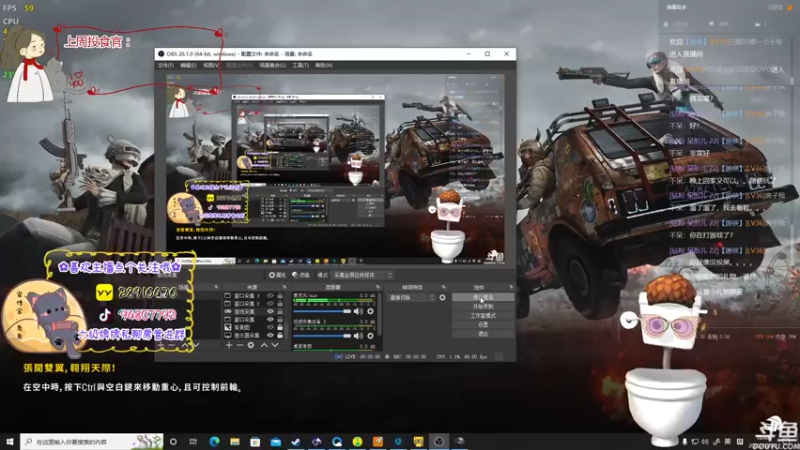Pop out the Sources dock panel
The image size is (800, 450).
(x=285, y=287)
